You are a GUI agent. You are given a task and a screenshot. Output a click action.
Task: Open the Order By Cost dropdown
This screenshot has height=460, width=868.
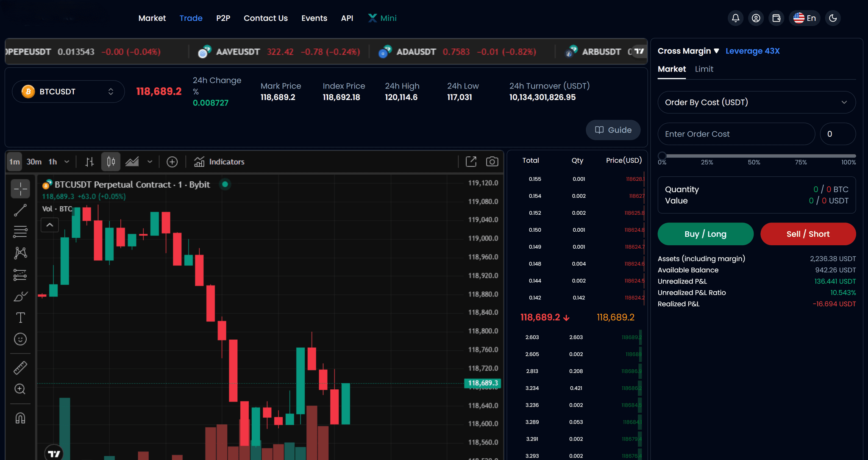pyautogui.click(x=757, y=103)
